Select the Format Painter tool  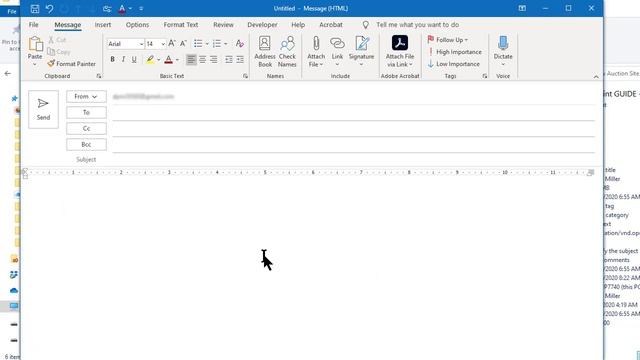(x=71, y=64)
